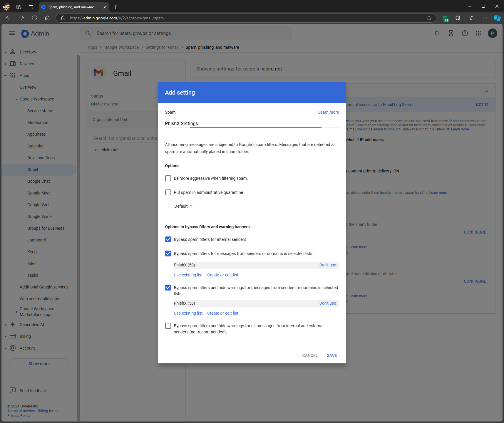Click the browser back arrow
Viewport: 504px width, 423px height.
(x=9, y=18)
